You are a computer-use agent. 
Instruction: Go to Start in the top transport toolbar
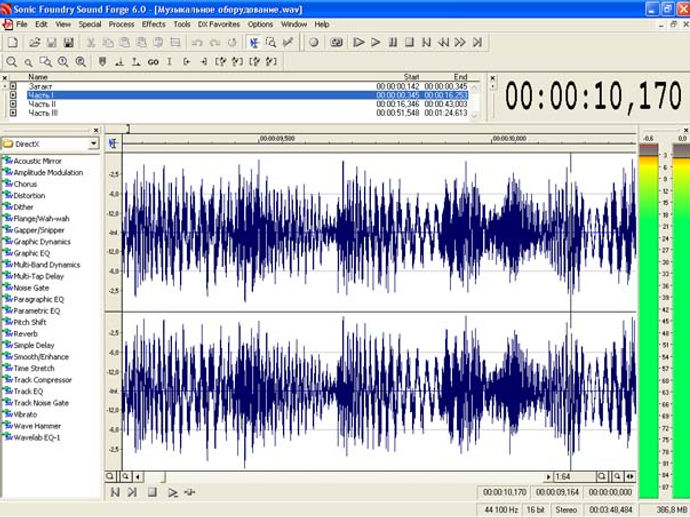(x=426, y=43)
